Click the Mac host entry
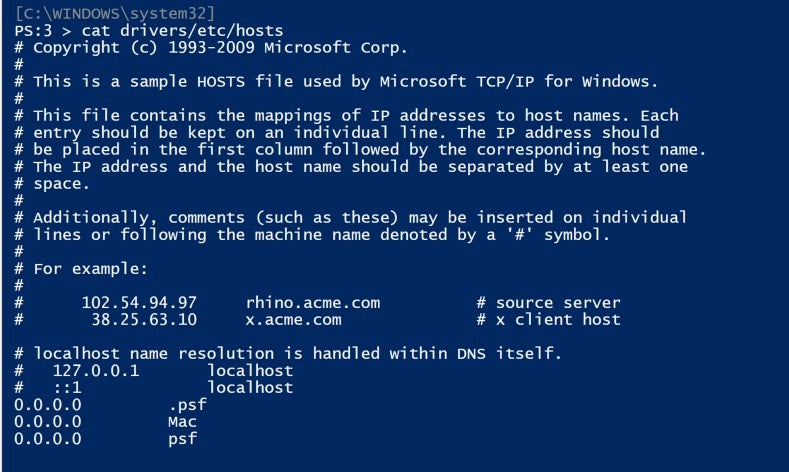This screenshot has width=789, height=472. pyautogui.click(x=182, y=421)
